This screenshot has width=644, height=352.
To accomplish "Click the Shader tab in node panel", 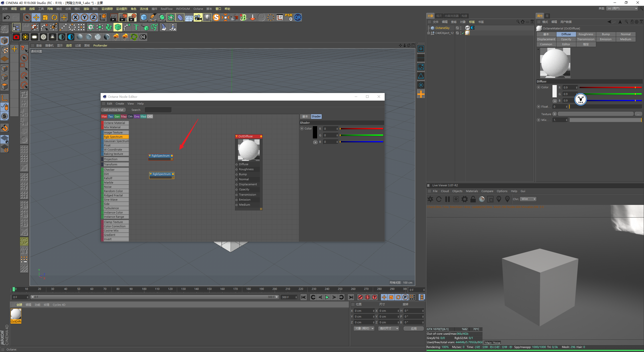I will [316, 116].
